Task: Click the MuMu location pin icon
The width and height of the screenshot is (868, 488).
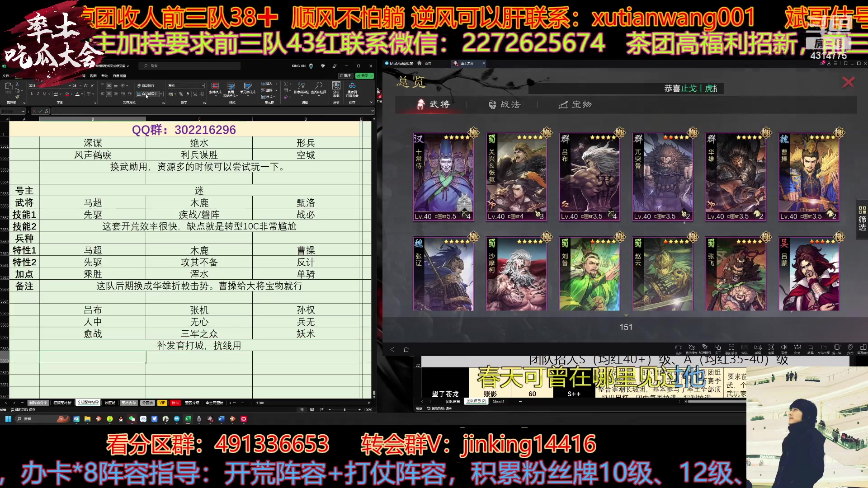Action: 850,347
